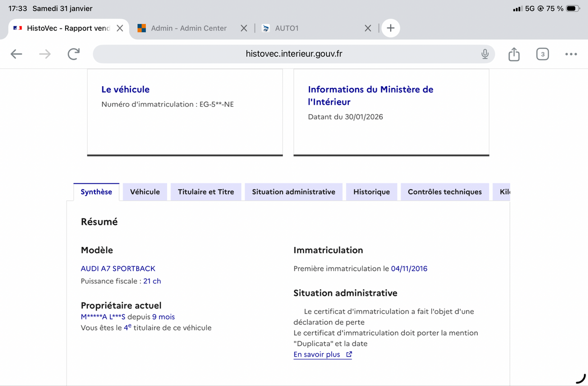
Task: Select the Titulaire et Titre tab
Action: [206, 192]
